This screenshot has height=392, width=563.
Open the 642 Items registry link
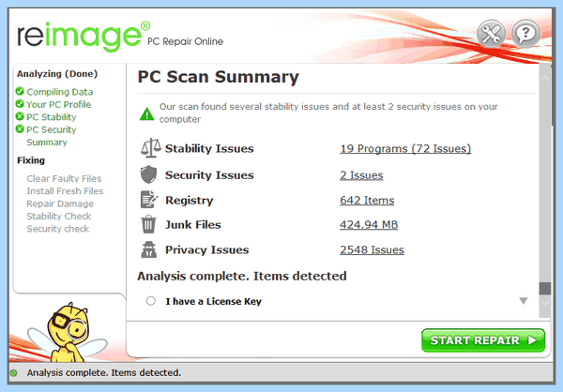[367, 201]
